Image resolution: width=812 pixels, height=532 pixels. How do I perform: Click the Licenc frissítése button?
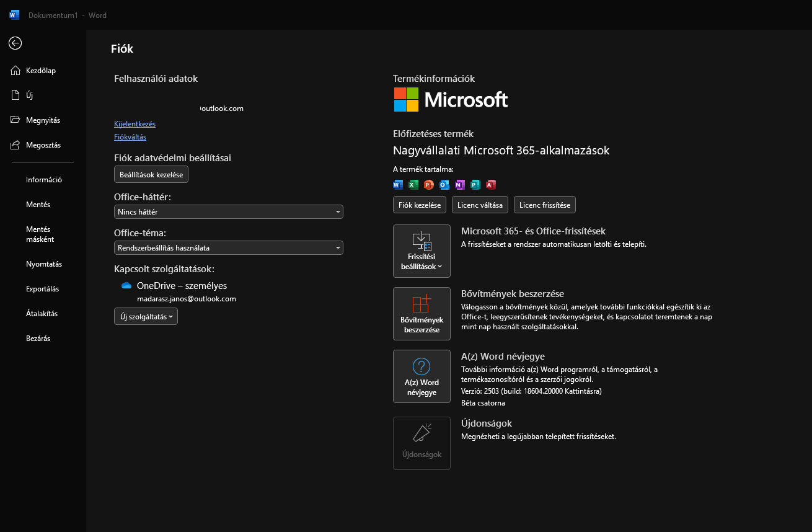545,205
